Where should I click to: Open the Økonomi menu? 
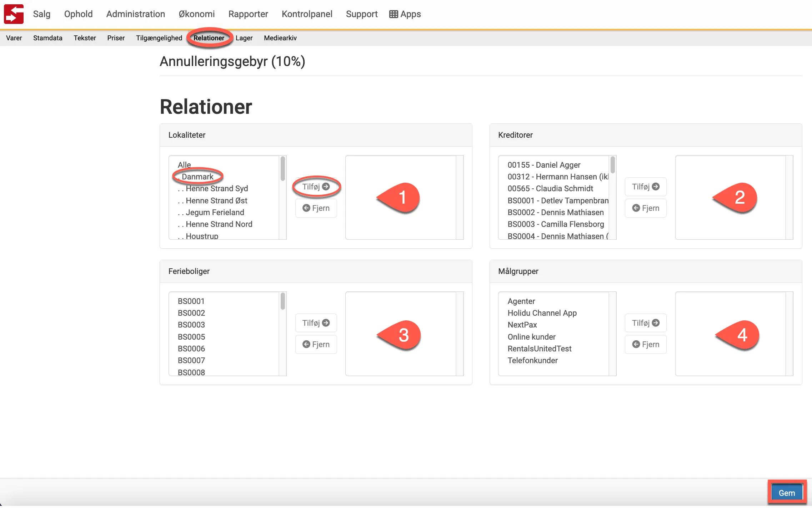pyautogui.click(x=196, y=14)
